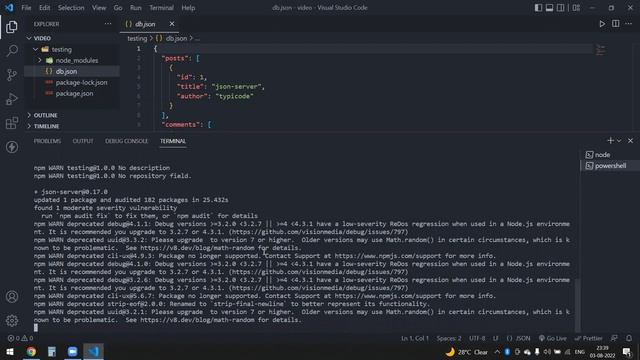Click the Run file play icon

[x=602, y=24]
